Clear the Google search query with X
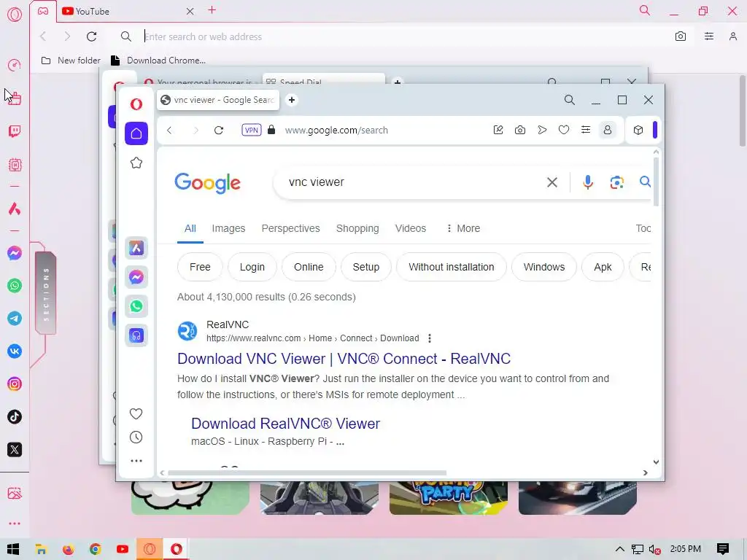 552,182
